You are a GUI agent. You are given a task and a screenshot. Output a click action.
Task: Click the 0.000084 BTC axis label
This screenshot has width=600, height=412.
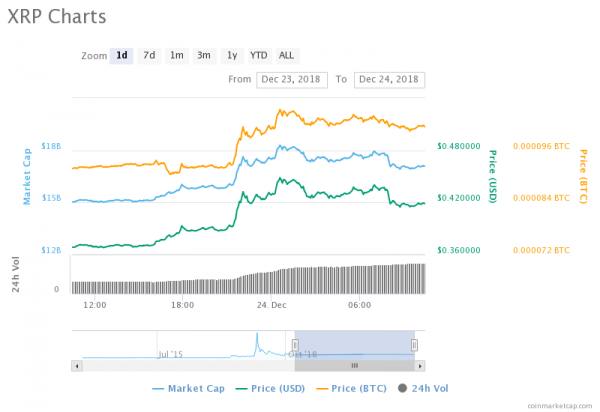pyautogui.click(x=541, y=198)
